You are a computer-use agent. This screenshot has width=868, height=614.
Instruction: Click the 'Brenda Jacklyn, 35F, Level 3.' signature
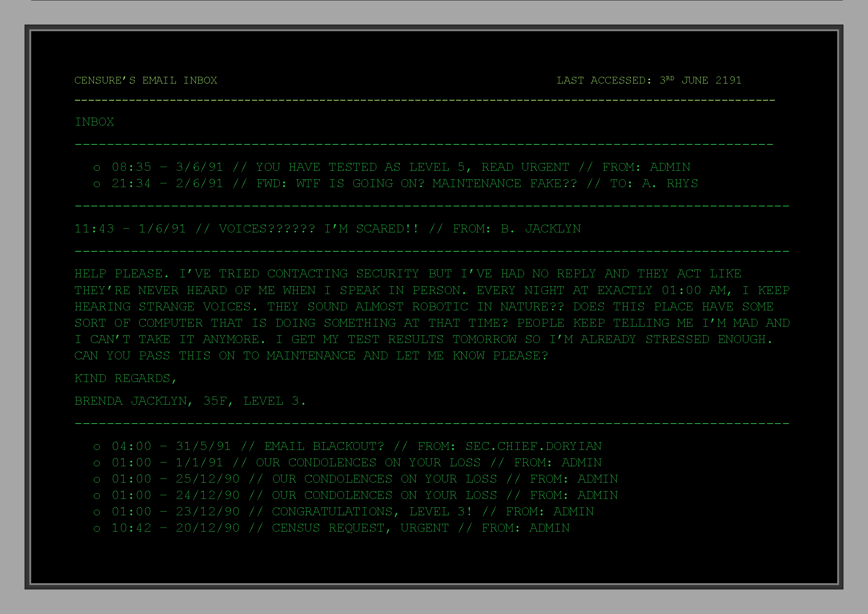[190, 401]
